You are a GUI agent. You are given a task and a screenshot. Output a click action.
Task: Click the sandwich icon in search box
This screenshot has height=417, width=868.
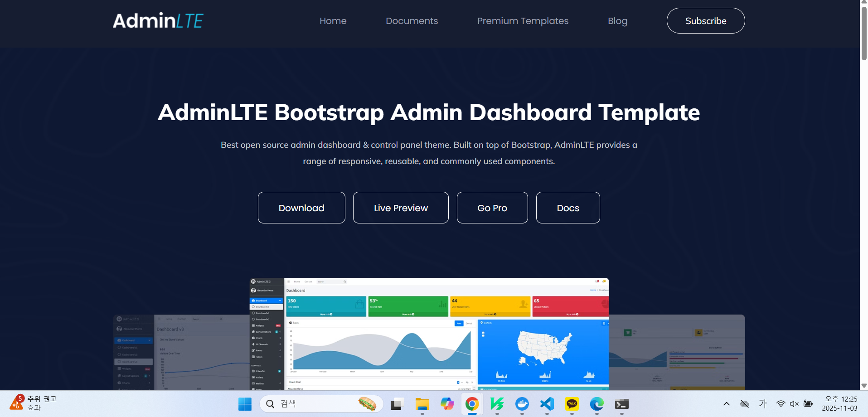(368, 404)
